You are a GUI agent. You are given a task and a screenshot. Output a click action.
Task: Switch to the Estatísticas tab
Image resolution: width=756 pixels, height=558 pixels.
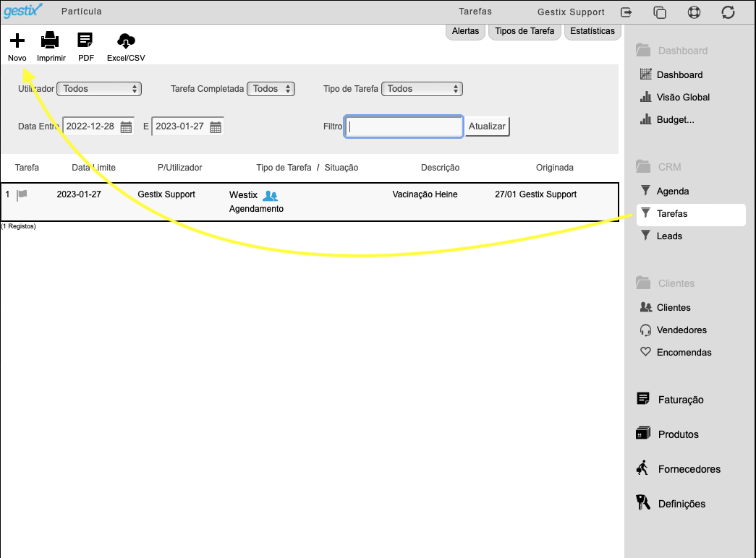tap(593, 31)
